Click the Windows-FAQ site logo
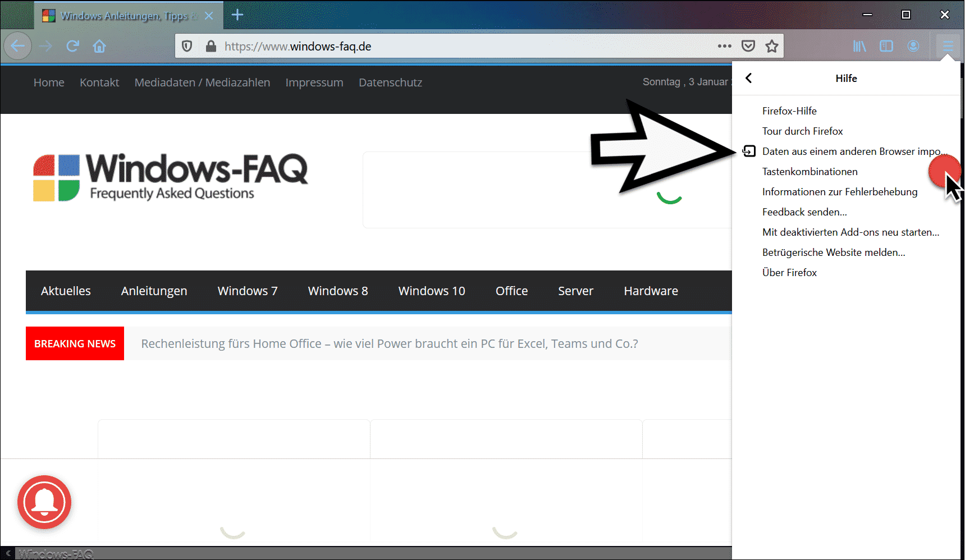 tap(170, 177)
